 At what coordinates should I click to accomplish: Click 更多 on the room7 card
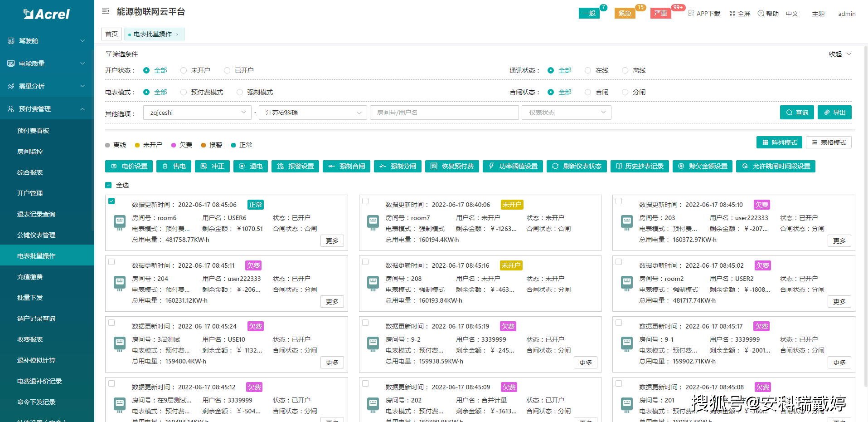(x=586, y=241)
